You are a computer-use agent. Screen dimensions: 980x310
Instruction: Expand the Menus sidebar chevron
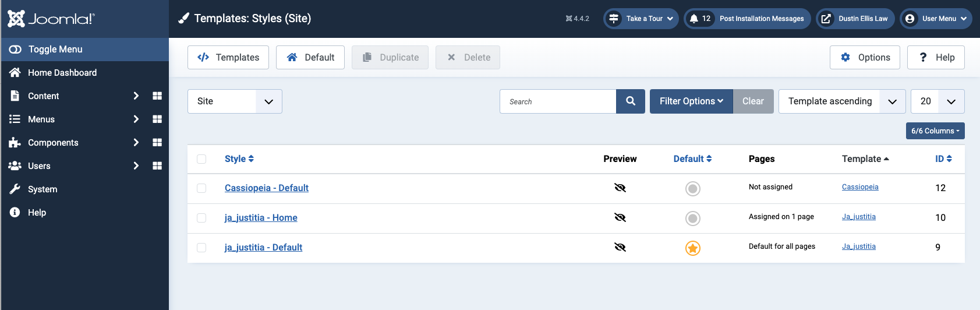[136, 119]
